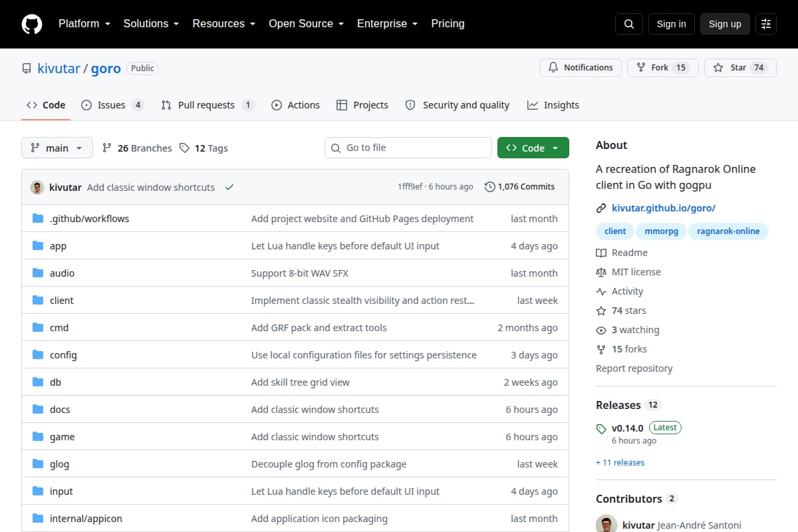798x532 pixels.
Task: Open 'Add skill tree grid view' commit
Action: point(301,382)
